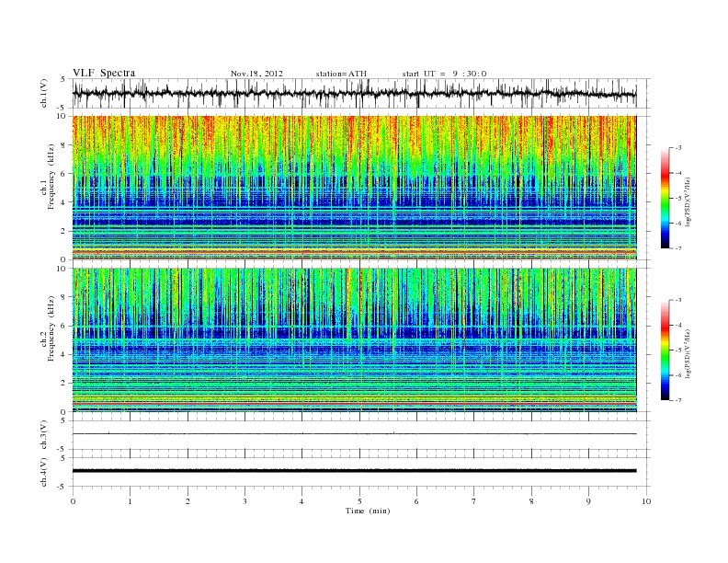Viewport: 728px width, 563px height.
Task: Click the "ch.1(V)" waveform axis label
Action: (x=43, y=93)
